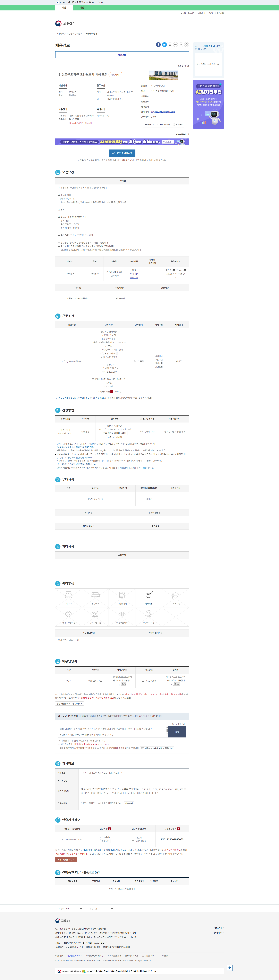Click 채용정보 in the breadcrumb

[x=60, y=34]
